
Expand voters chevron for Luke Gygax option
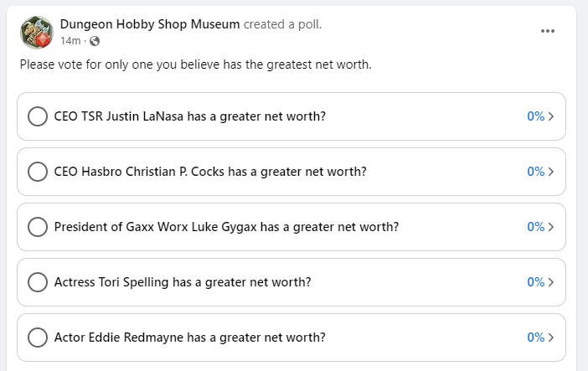(551, 227)
